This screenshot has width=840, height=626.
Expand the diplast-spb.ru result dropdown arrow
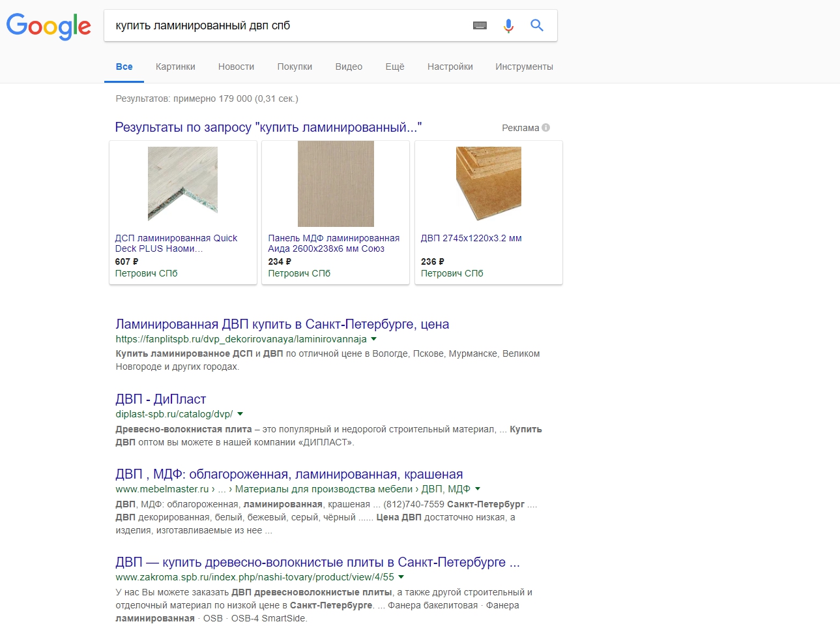click(240, 414)
